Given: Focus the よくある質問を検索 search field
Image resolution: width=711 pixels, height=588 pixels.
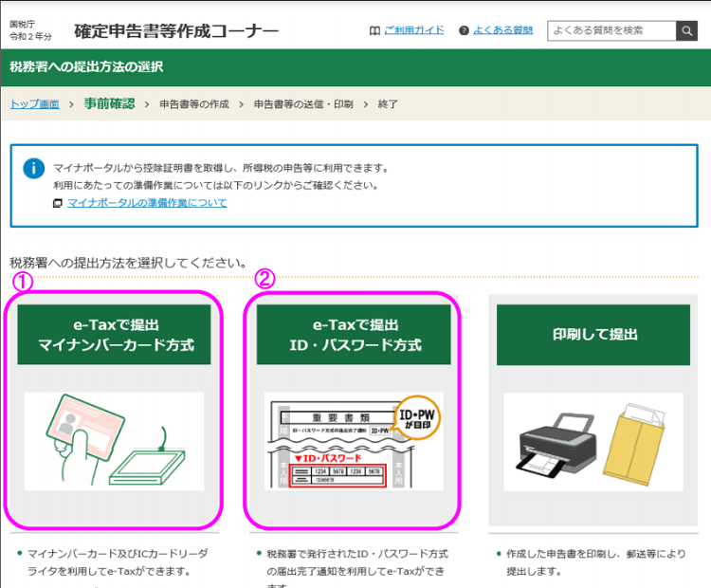Looking at the screenshot, I should click(x=611, y=31).
